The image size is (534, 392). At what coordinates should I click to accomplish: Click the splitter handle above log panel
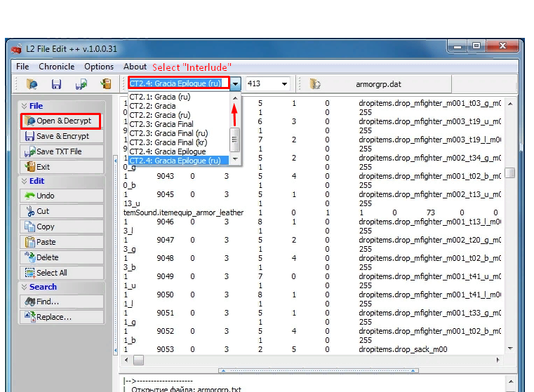[318, 370]
